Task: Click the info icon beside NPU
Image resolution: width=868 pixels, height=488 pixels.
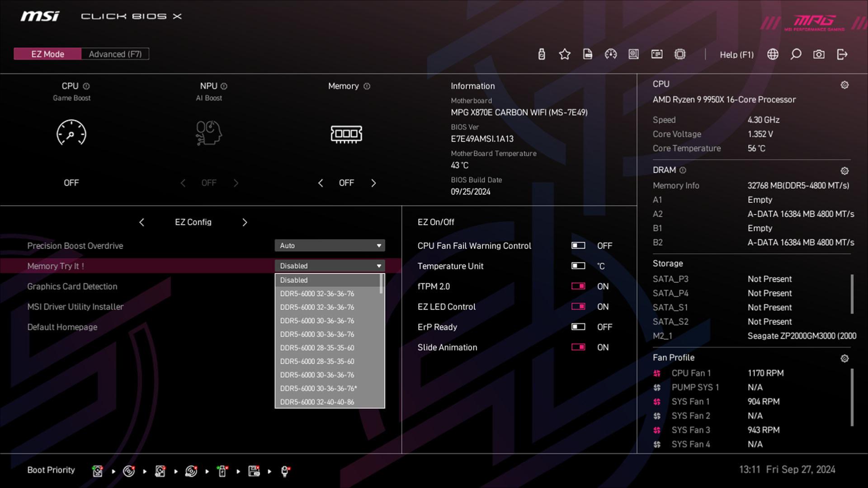Action: 224,86
